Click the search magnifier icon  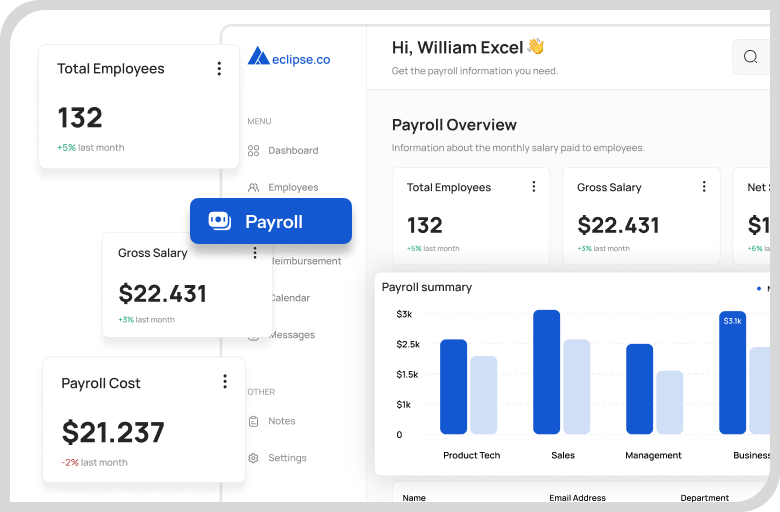tap(750, 57)
